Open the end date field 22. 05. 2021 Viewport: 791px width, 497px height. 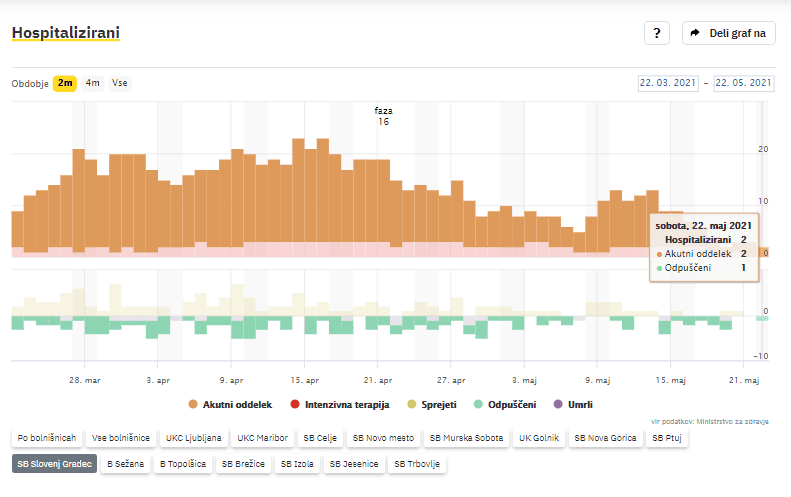coord(743,83)
